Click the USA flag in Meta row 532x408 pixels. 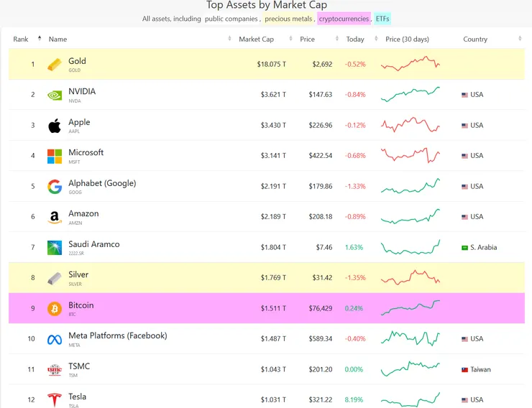point(464,339)
